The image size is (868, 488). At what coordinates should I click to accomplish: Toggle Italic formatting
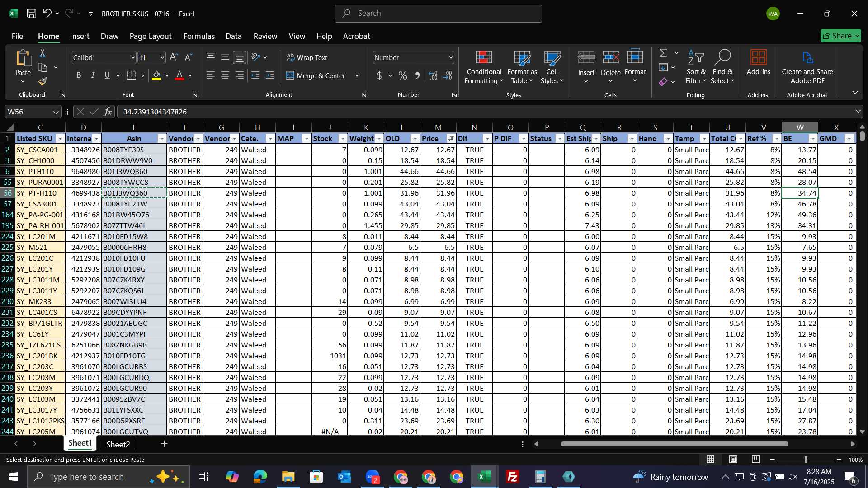[x=93, y=75]
